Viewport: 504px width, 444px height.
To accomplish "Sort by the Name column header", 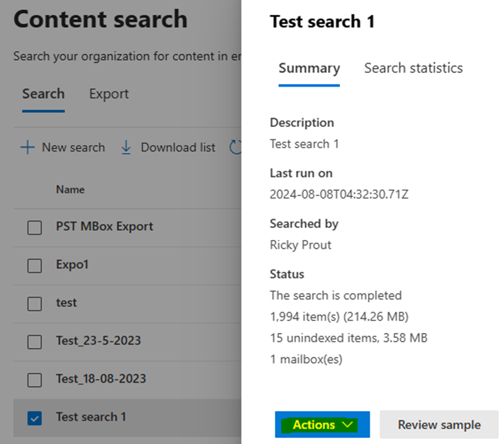I will coord(70,189).
